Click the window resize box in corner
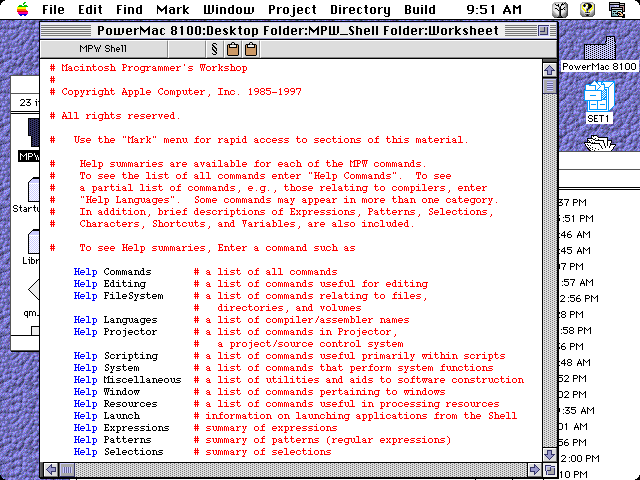640x480 pixels. point(550,469)
